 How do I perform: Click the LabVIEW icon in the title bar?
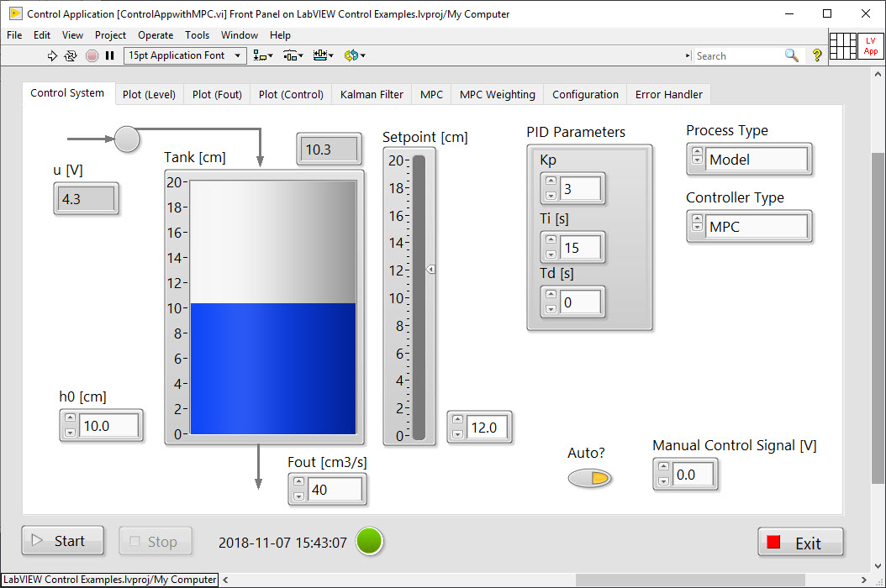click(16, 13)
